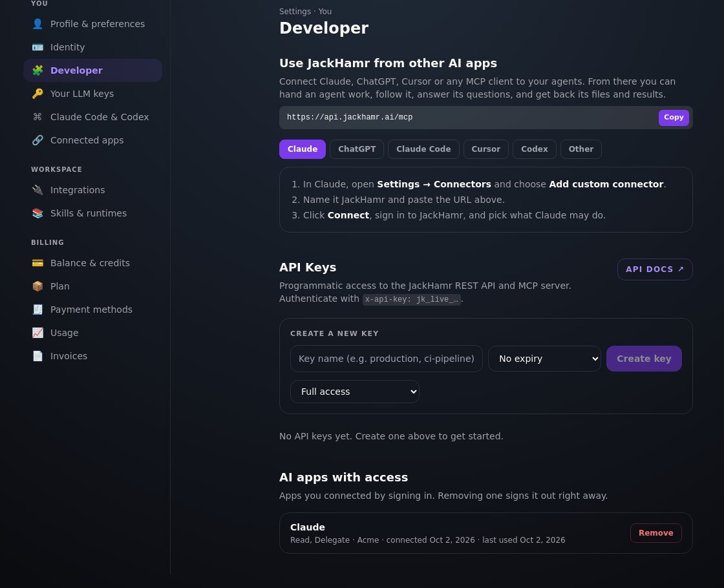Open Profile & preferences settings
The image size is (724, 588).
[92, 23]
